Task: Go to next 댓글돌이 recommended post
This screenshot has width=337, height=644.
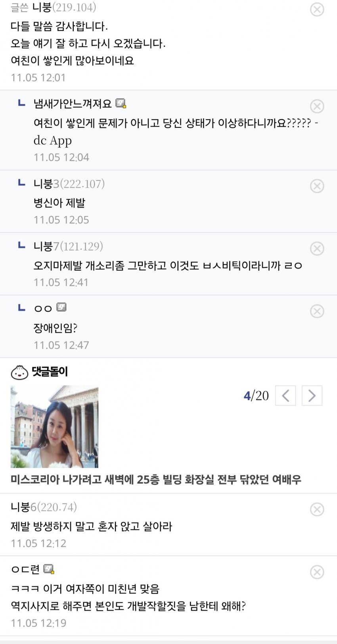Action: 312,395
